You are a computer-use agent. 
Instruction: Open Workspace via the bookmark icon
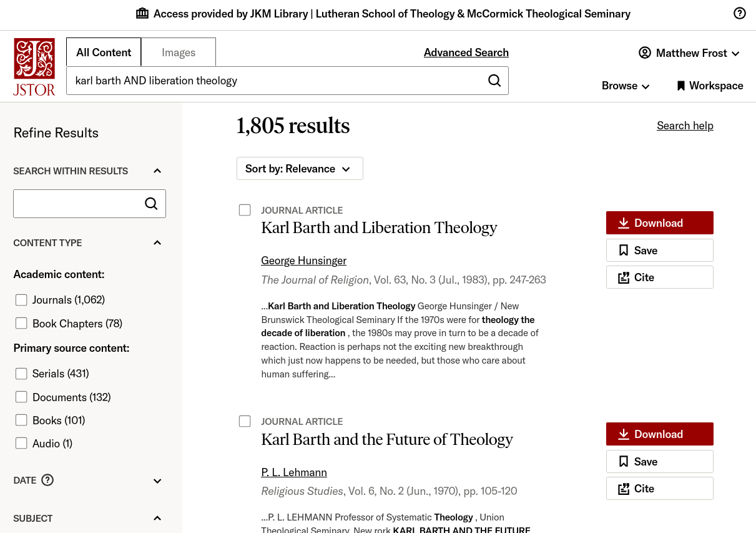[x=681, y=85]
